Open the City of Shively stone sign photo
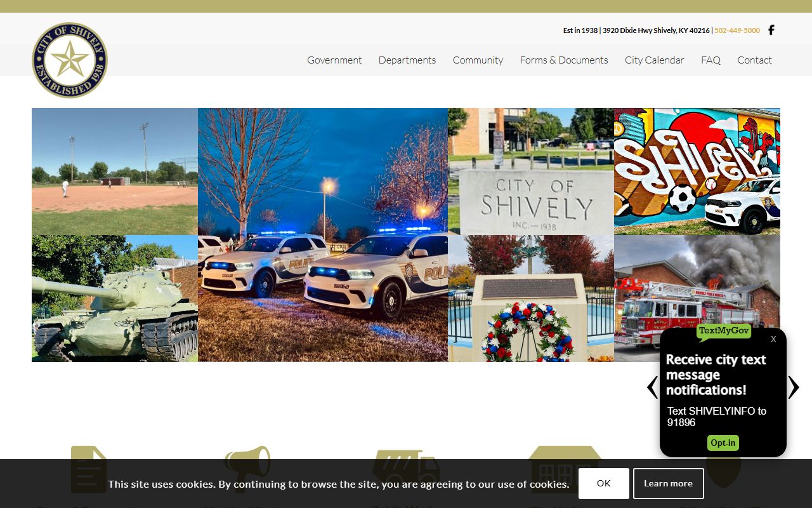The height and width of the screenshot is (508, 812). pos(531,171)
